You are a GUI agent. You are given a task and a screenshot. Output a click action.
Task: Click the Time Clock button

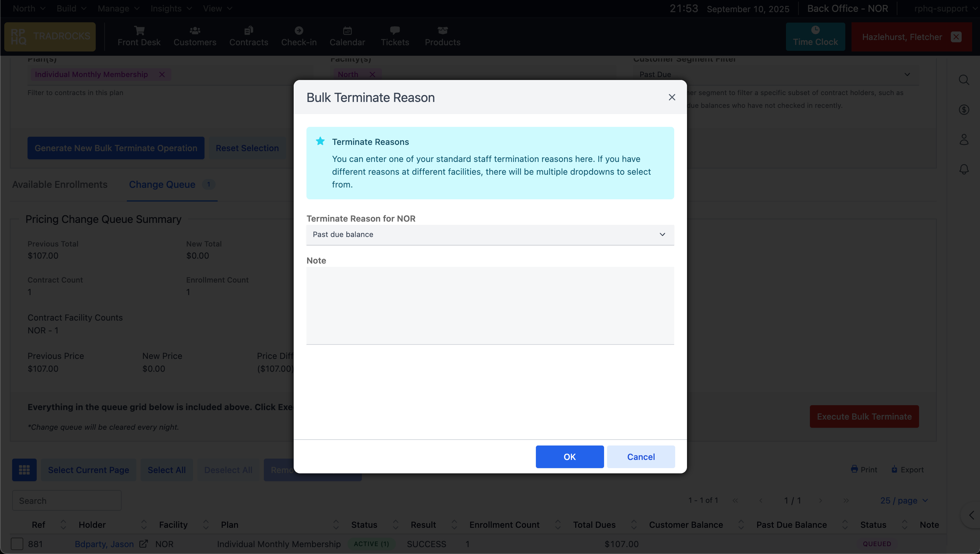tap(815, 36)
